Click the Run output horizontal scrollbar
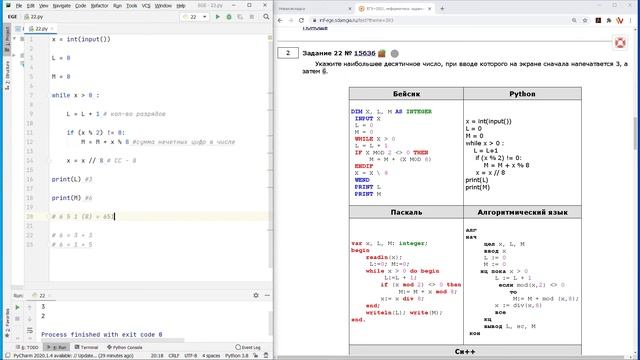 click(x=113, y=340)
